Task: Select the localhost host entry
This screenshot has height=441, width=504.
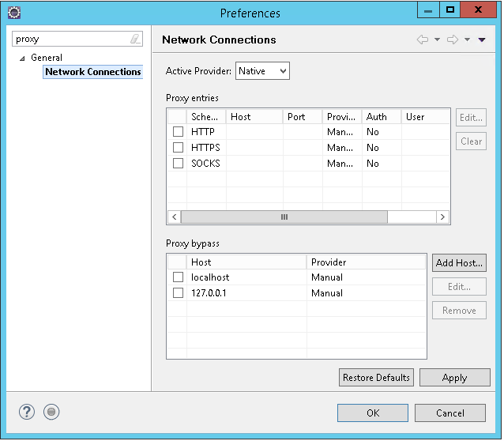Action: [x=210, y=277]
